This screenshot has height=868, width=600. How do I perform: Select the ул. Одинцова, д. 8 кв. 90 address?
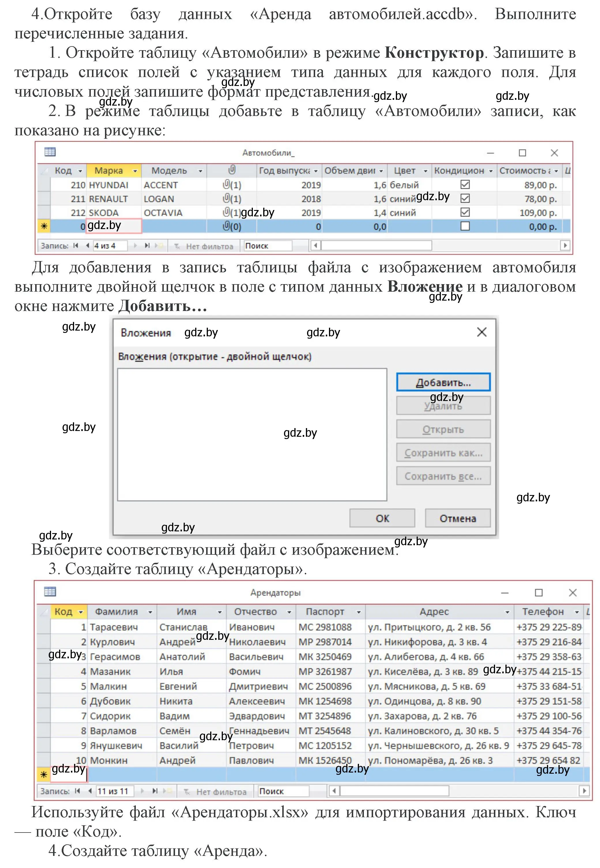439,701
